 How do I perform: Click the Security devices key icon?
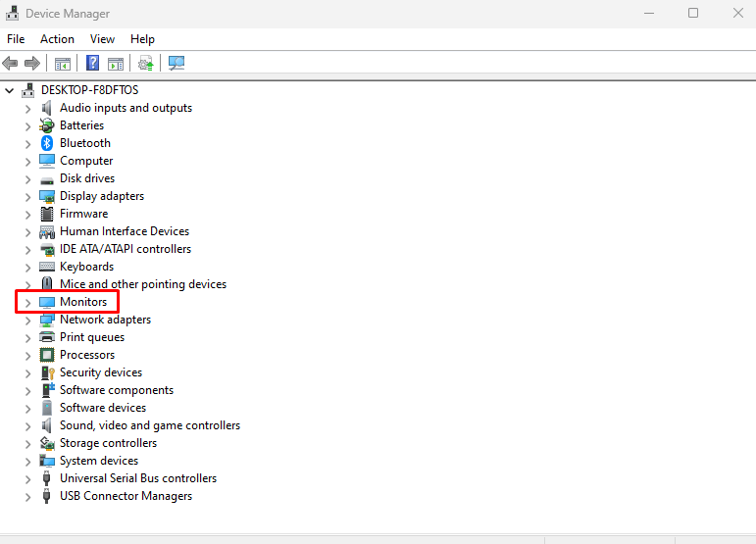[48, 372]
